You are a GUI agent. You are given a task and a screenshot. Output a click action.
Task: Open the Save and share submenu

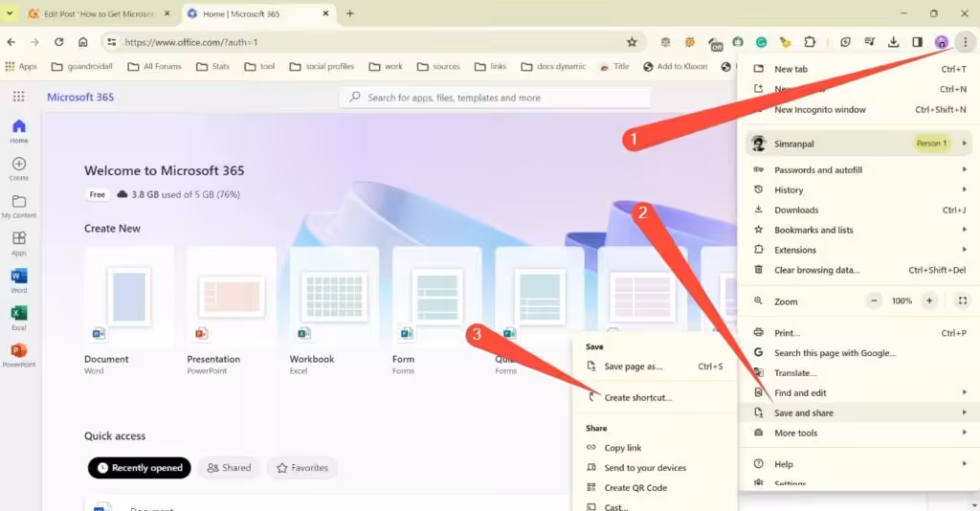click(859, 413)
